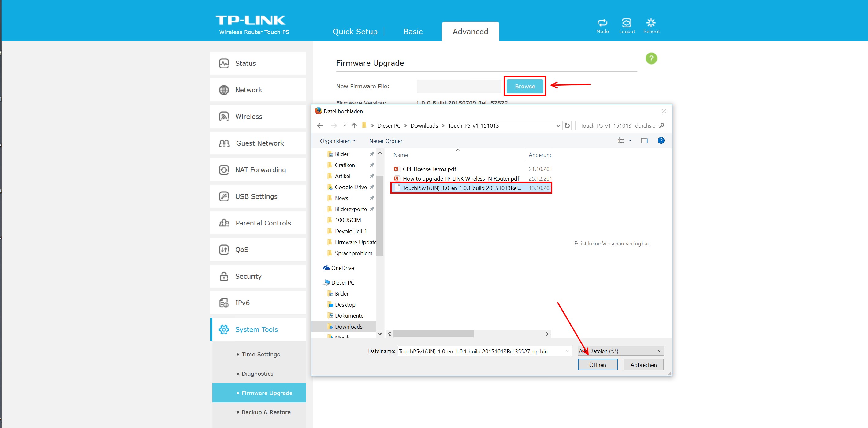The image size is (868, 428).
Task: Open Guest Network in sidebar
Action: point(258,143)
